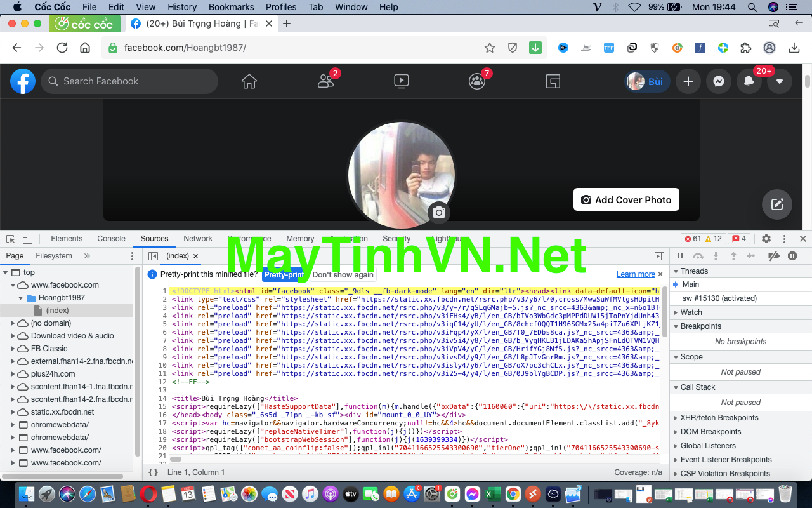
Task: Open DevTools settings gear
Action: [x=766, y=239]
